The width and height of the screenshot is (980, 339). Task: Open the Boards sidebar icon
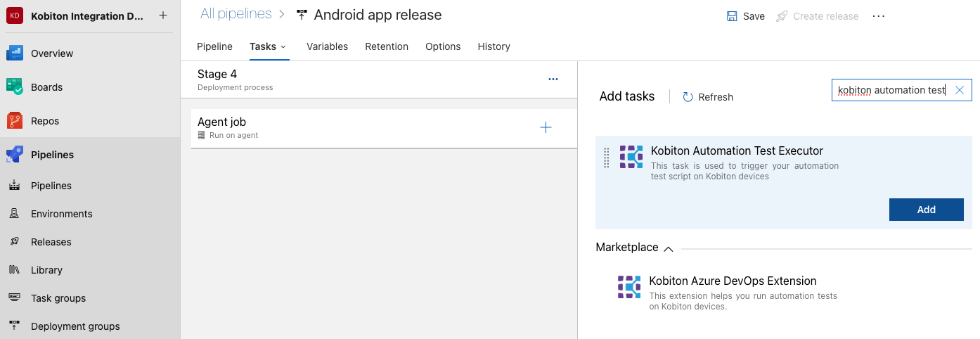[15, 87]
